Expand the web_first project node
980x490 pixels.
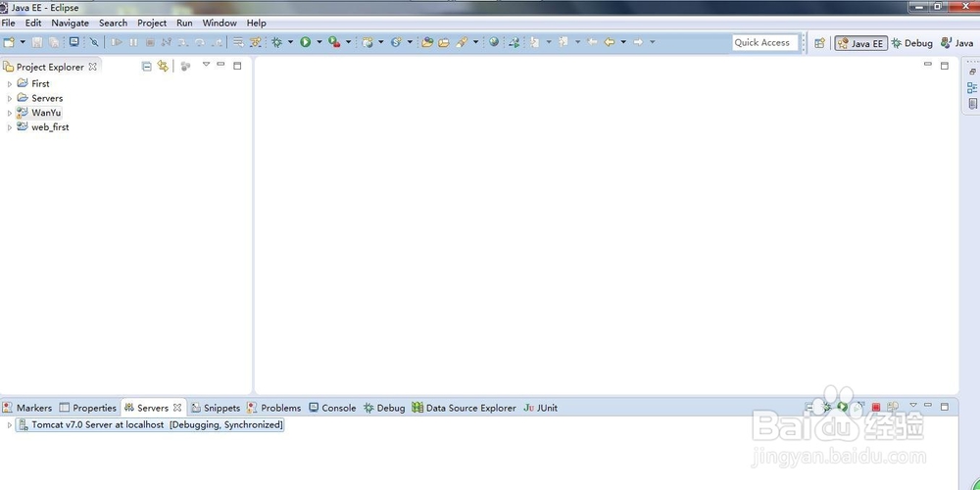click(x=10, y=127)
